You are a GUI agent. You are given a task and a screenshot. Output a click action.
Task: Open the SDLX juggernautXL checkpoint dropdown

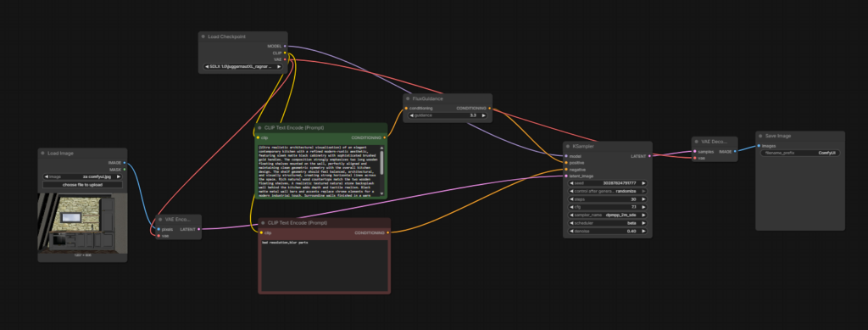click(243, 66)
